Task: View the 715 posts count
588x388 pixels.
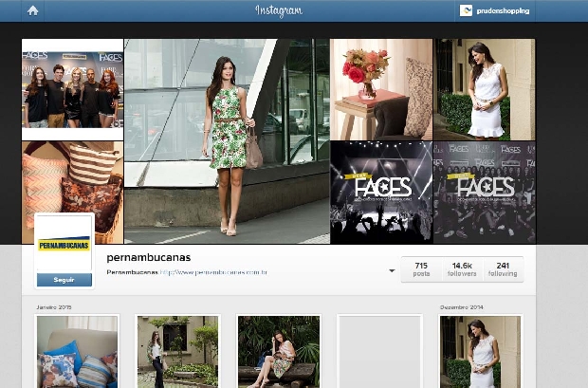Action: (x=421, y=269)
